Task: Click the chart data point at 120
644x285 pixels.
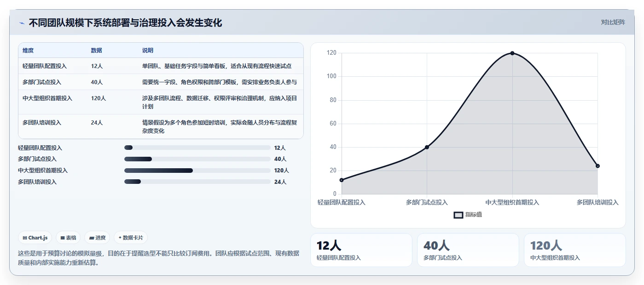Action: point(512,53)
